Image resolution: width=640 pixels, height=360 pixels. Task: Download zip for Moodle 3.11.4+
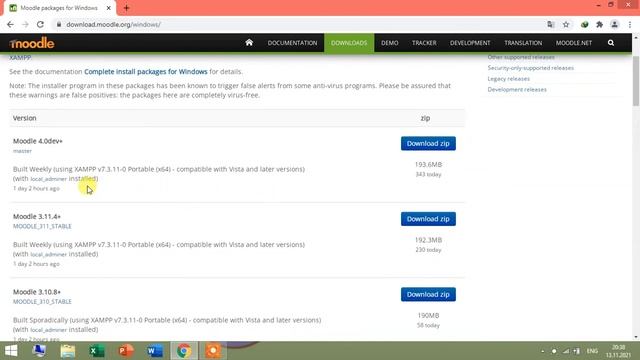pyautogui.click(x=428, y=219)
